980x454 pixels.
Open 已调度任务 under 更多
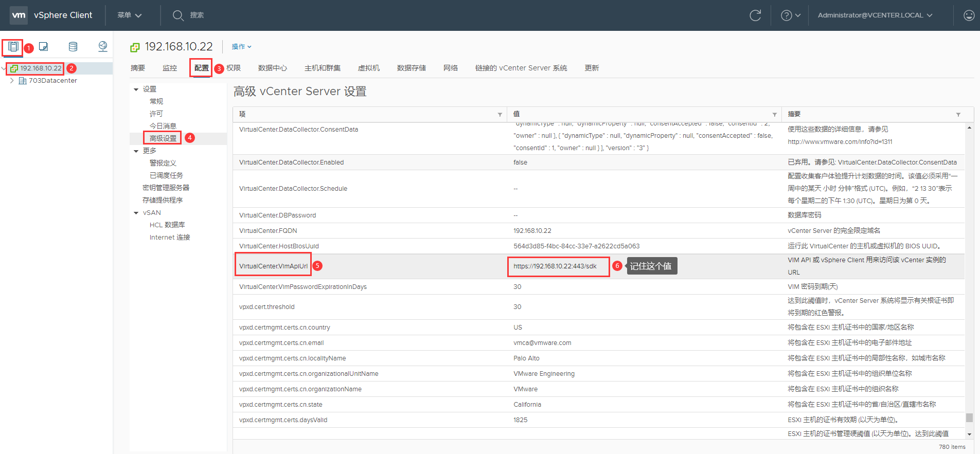pyautogui.click(x=166, y=175)
